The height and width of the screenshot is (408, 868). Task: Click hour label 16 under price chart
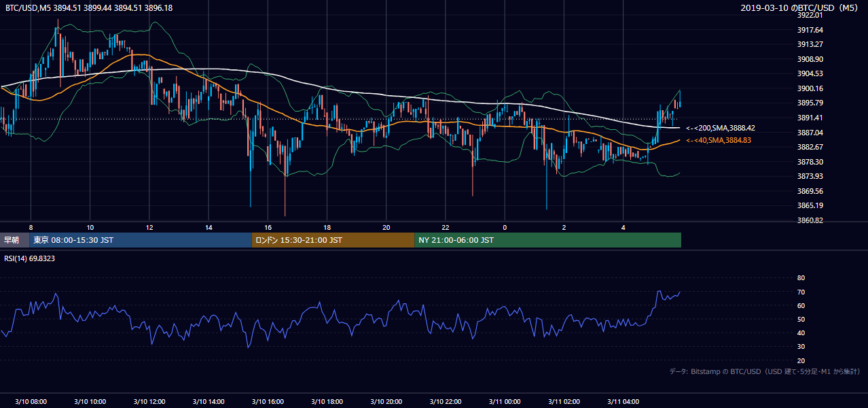[x=268, y=227]
